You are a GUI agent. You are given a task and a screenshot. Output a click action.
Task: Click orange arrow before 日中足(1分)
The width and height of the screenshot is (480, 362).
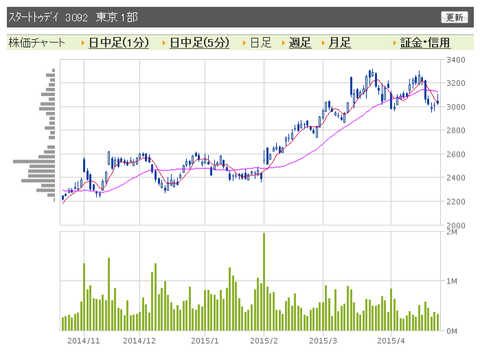point(83,43)
